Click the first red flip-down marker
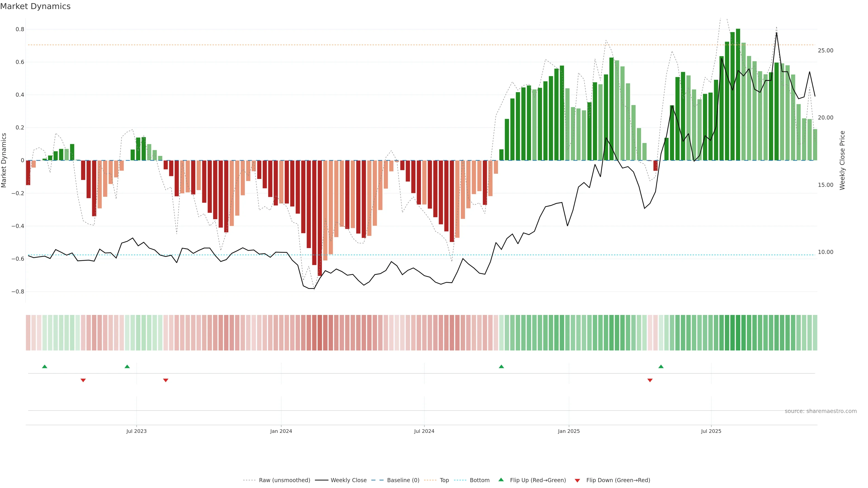 click(83, 380)
